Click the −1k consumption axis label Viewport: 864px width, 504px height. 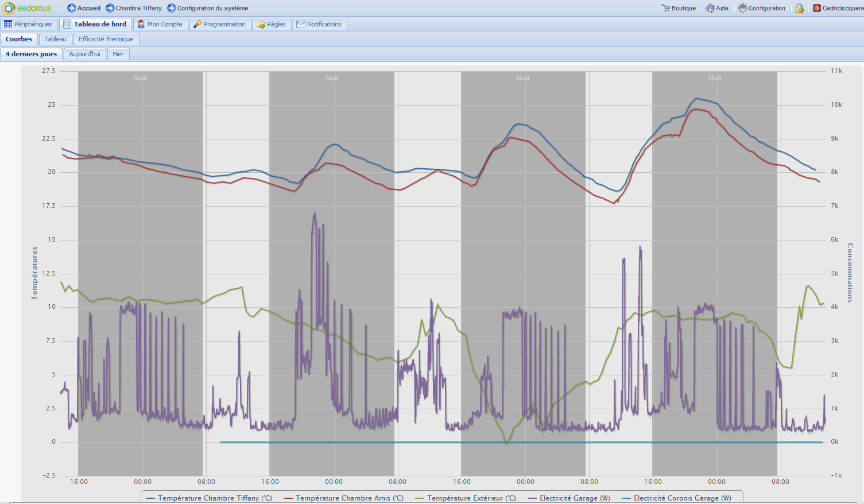(x=836, y=475)
